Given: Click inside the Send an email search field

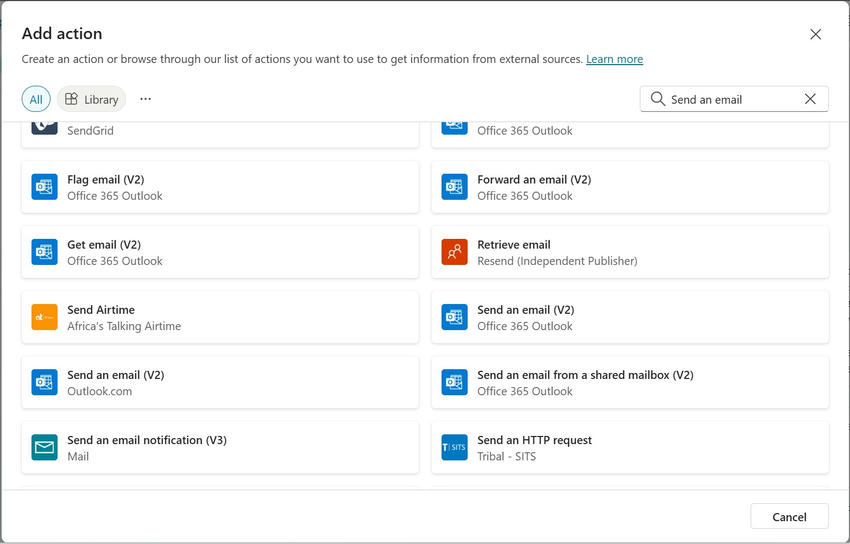Looking at the screenshot, I should point(730,99).
